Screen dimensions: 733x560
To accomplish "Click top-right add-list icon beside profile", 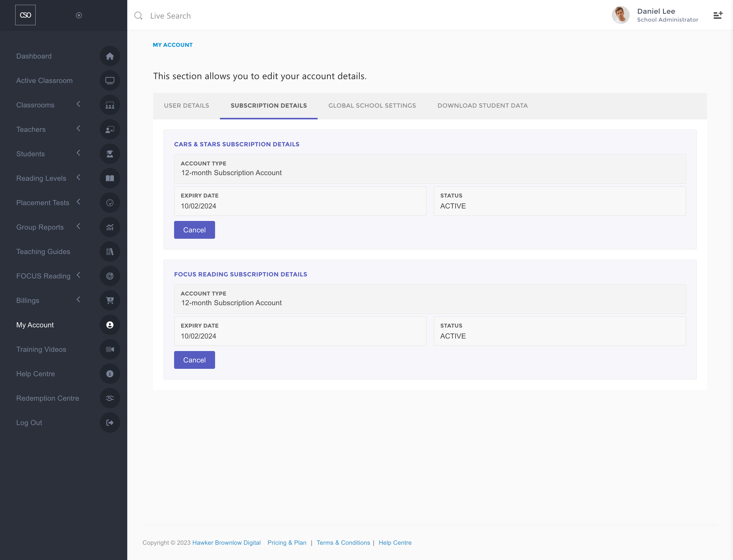I will point(718,15).
